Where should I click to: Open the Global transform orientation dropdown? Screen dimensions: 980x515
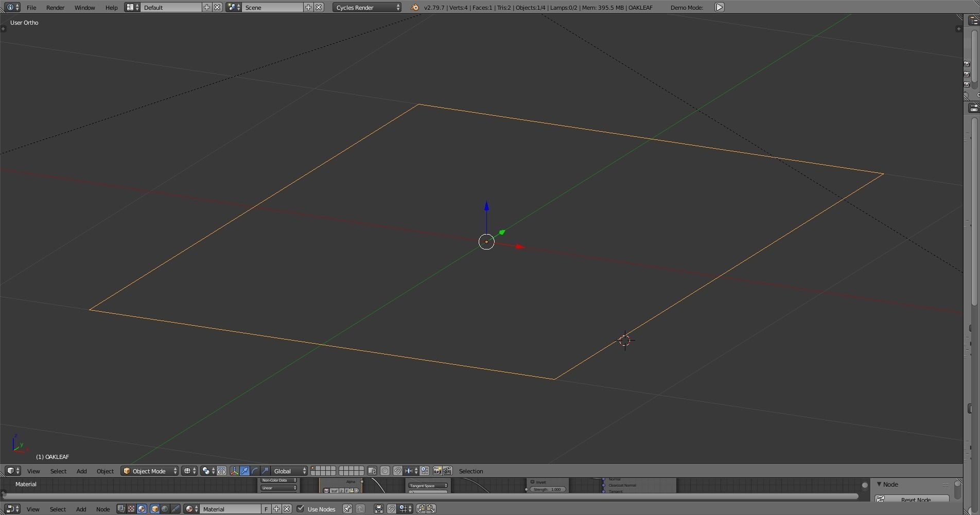(289, 471)
